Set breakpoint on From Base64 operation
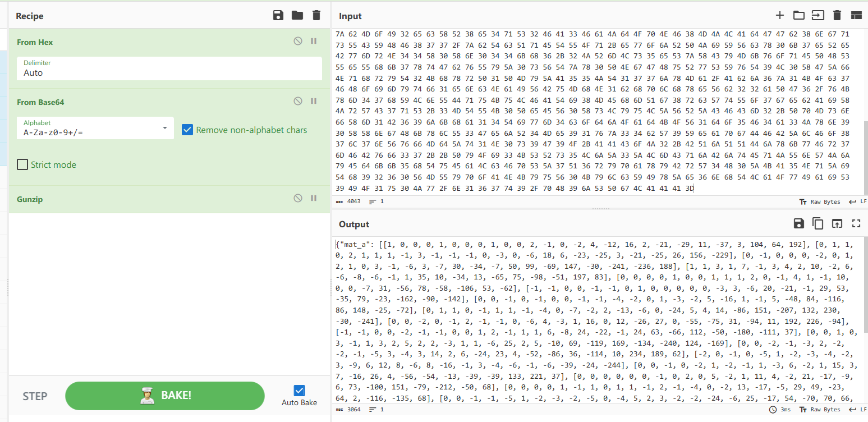868x422 pixels. click(314, 101)
